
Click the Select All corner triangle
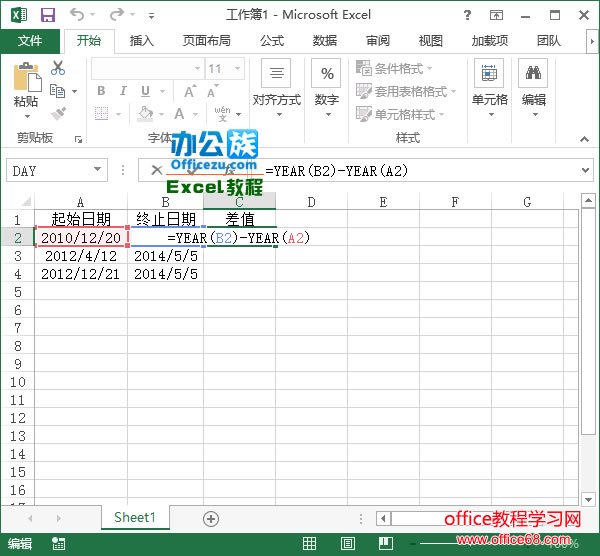[25, 201]
